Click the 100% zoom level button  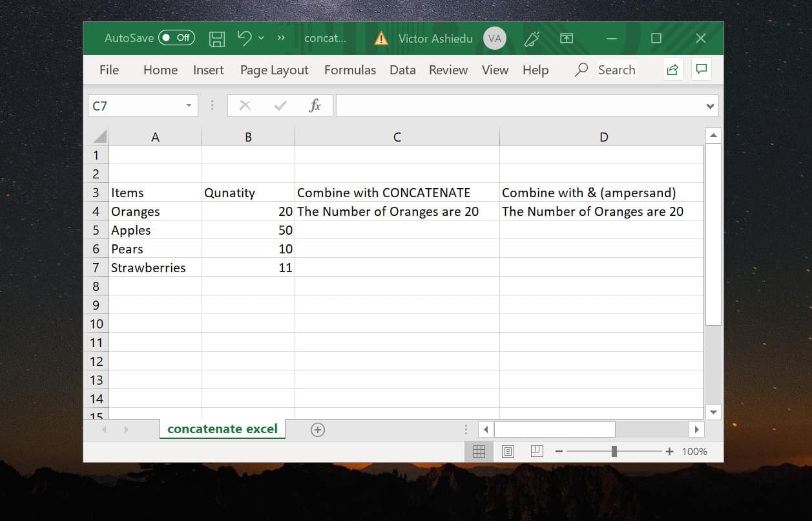coord(694,451)
